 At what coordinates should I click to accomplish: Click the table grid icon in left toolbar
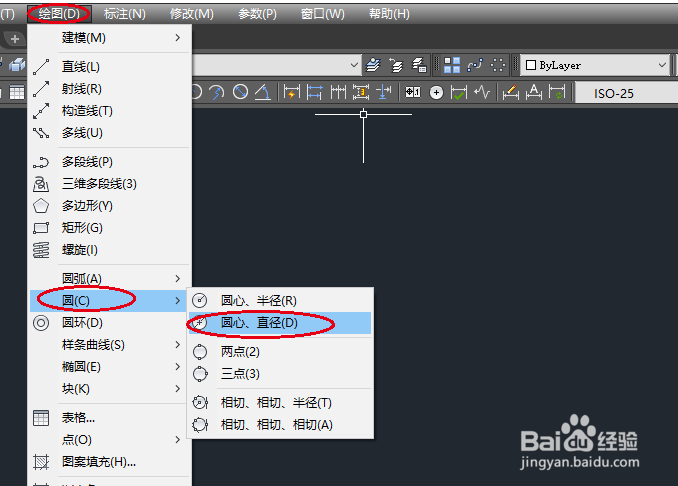[x=17, y=93]
